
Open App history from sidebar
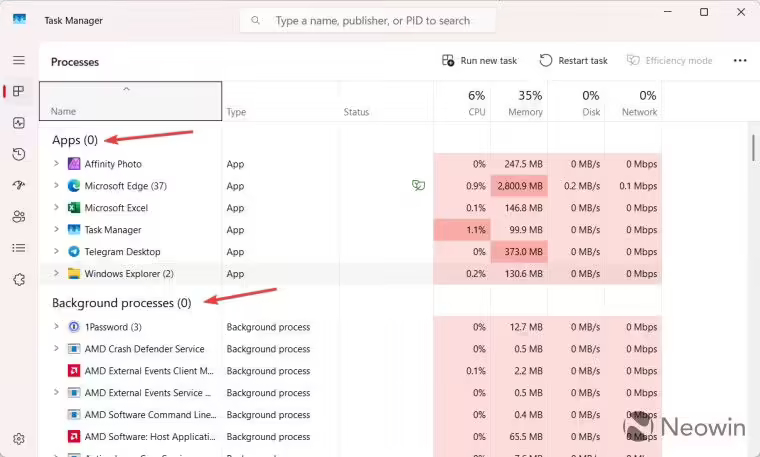point(18,154)
